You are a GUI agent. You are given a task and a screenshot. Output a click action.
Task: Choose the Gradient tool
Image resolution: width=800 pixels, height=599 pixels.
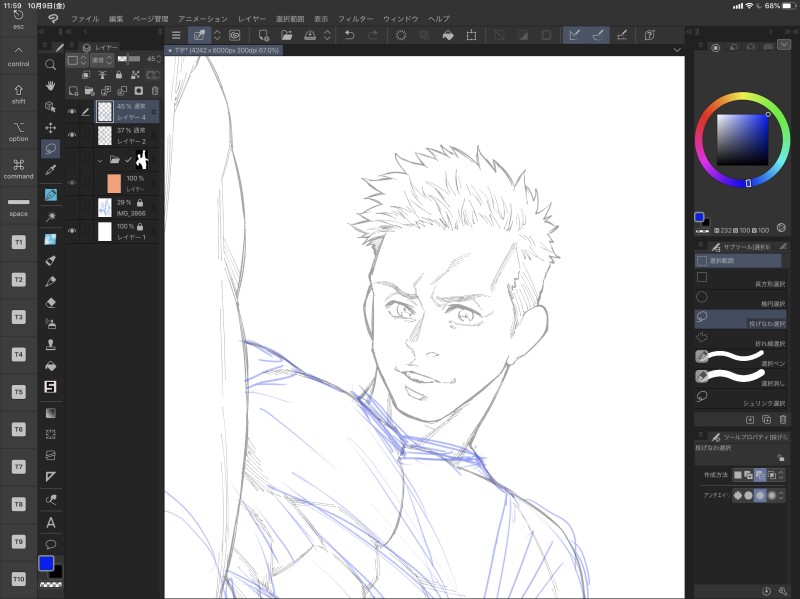[x=50, y=412]
